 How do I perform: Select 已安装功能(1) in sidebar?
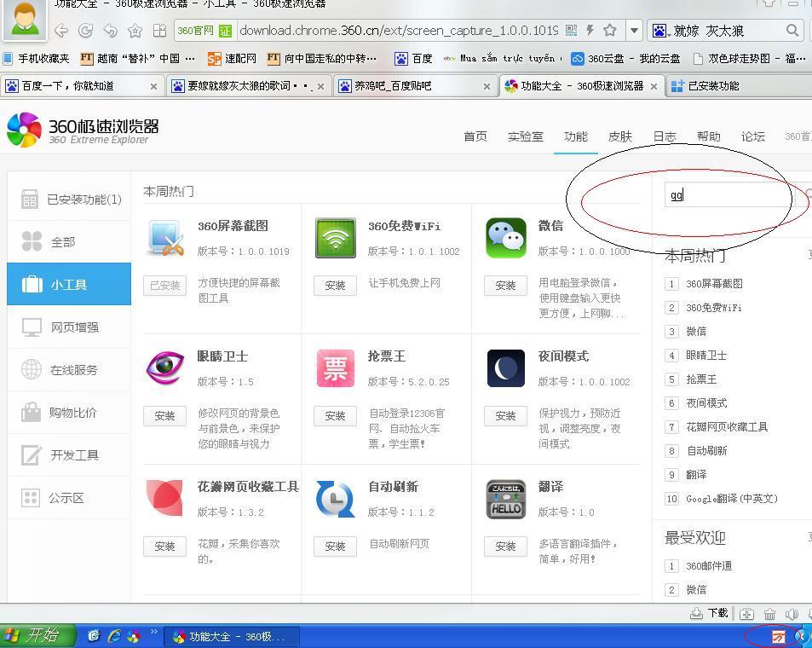(69, 199)
